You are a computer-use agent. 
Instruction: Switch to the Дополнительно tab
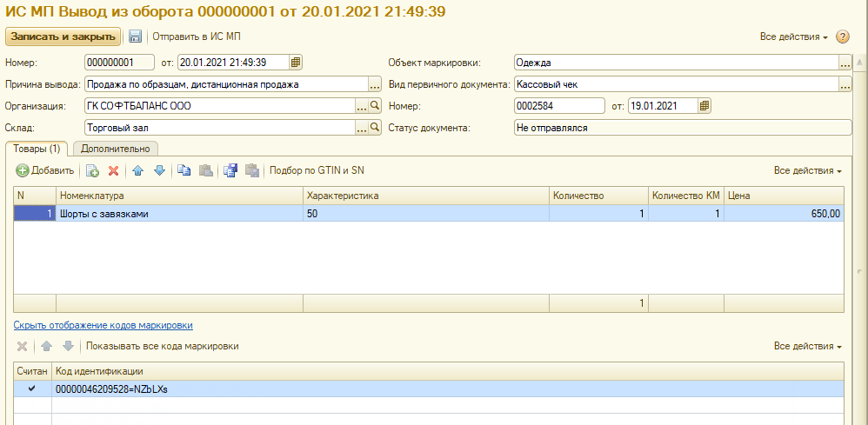tap(116, 149)
